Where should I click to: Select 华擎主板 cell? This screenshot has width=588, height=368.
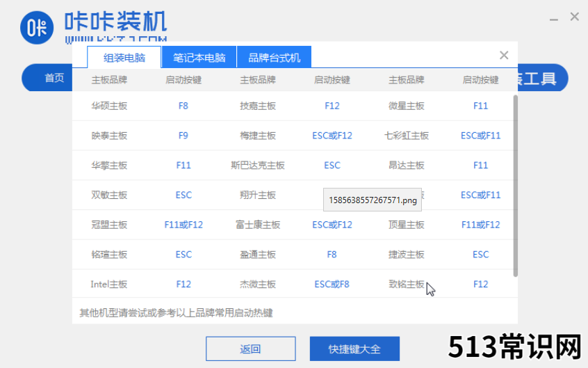(x=109, y=166)
